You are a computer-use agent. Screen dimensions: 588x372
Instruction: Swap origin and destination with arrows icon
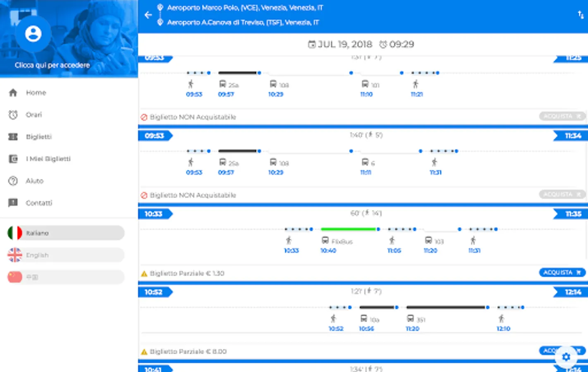tap(581, 15)
